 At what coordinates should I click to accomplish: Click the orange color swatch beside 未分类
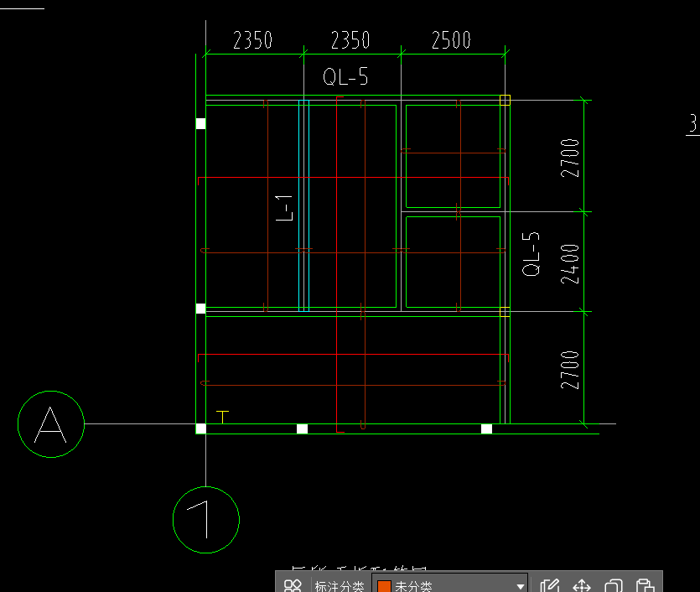click(384, 586)
